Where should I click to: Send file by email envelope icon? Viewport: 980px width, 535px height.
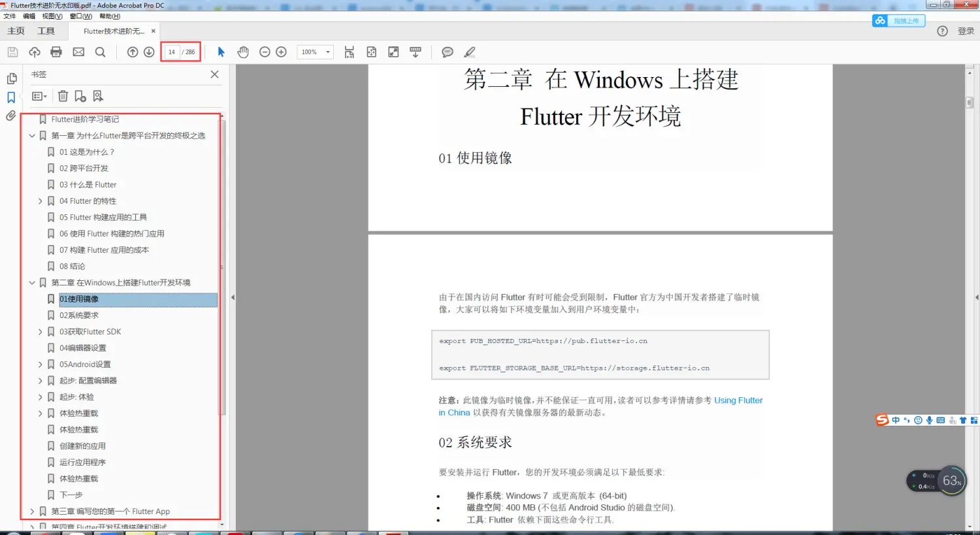pos(78,52)
